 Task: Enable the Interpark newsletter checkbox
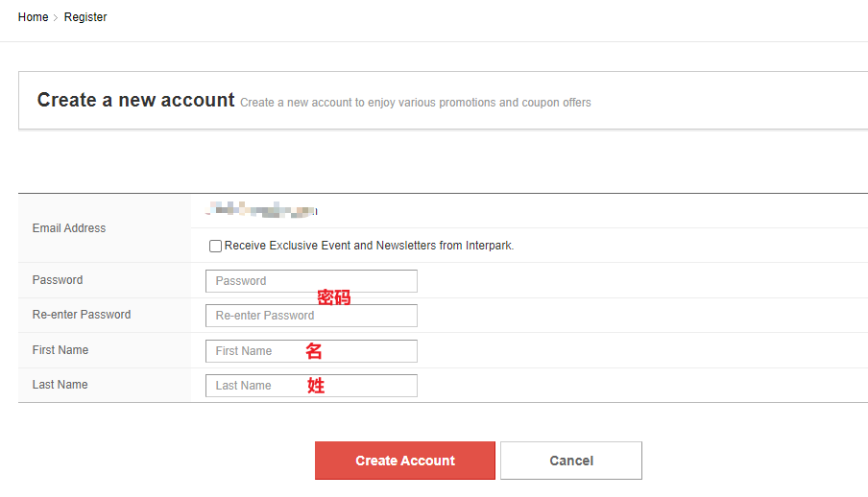pyautogui.click(x=215, y=247)
